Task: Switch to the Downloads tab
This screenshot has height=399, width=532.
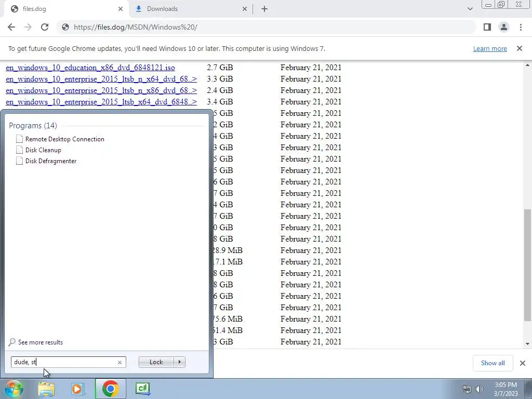Action: 192,9
